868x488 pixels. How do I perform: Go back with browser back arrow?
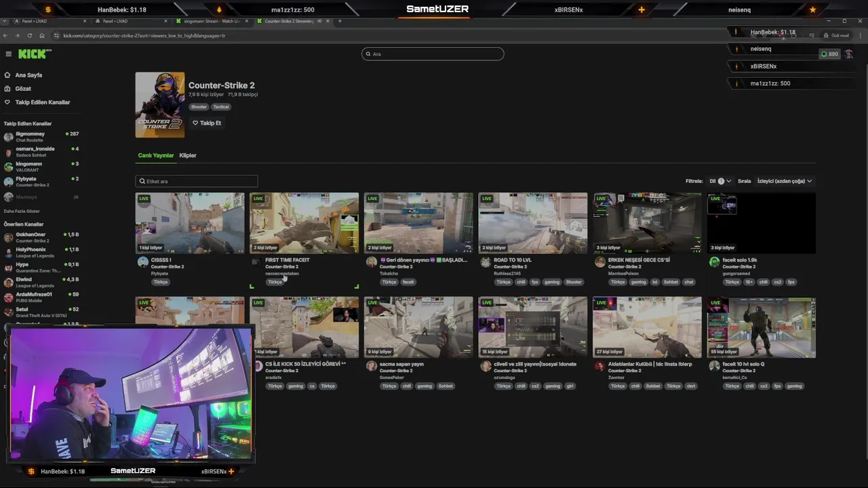click(5, 35)
